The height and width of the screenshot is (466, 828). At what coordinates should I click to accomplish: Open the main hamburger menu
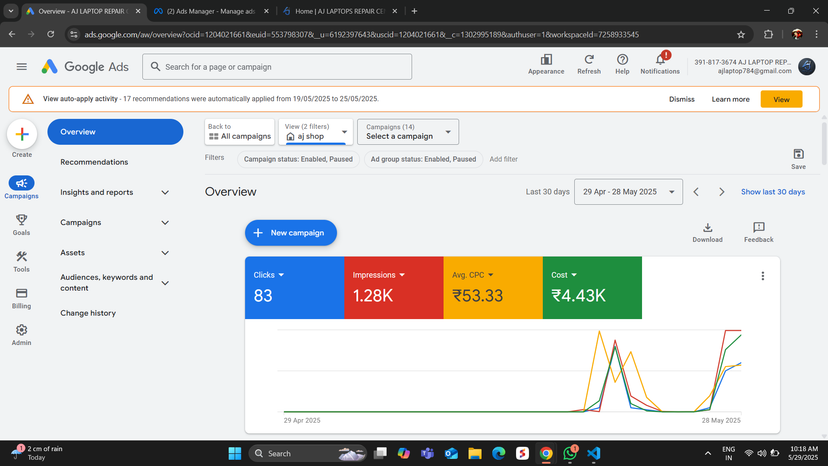[22, 67]
